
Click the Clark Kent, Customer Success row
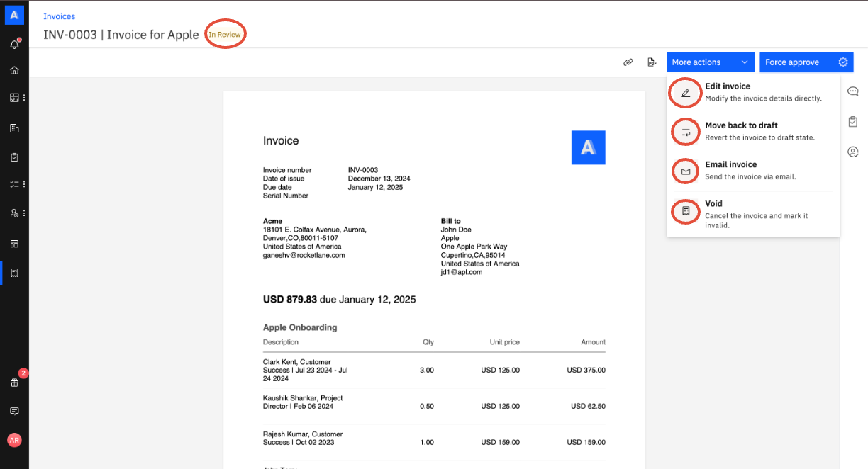tap(434, 371)
